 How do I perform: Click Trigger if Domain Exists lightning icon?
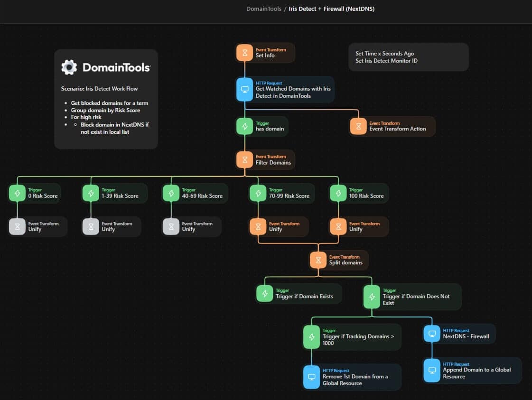click(265, 293)
